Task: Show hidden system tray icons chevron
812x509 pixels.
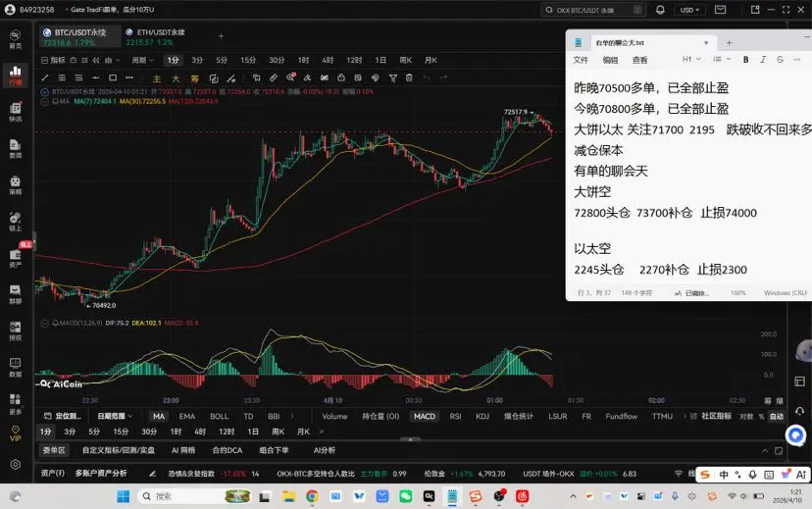Action: [x=573, y=496]
